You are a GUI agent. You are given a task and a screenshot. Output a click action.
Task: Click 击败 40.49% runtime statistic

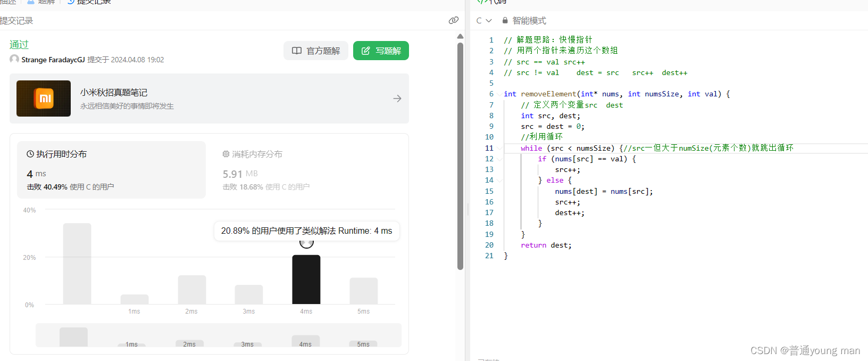[x=70, y=187]
